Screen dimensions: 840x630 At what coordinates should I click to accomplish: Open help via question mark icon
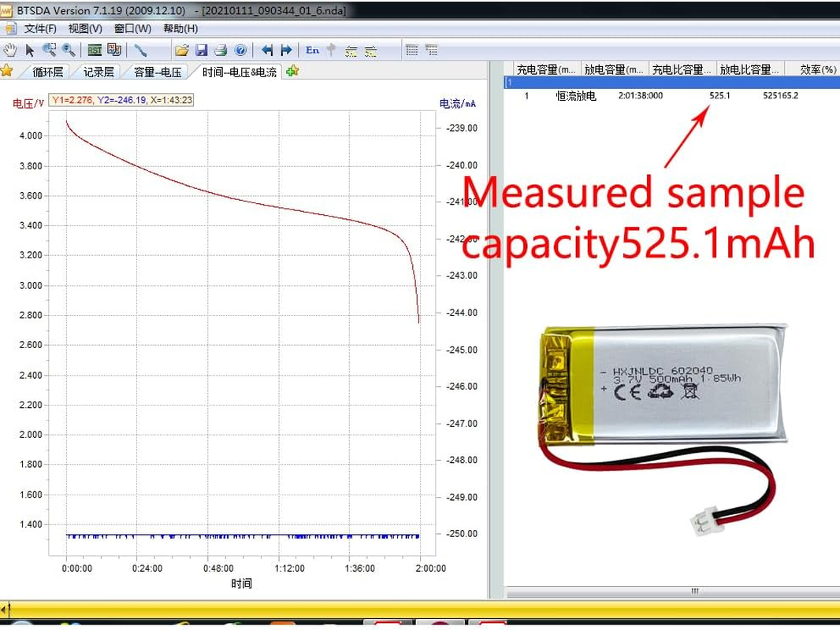pos(240,50)
